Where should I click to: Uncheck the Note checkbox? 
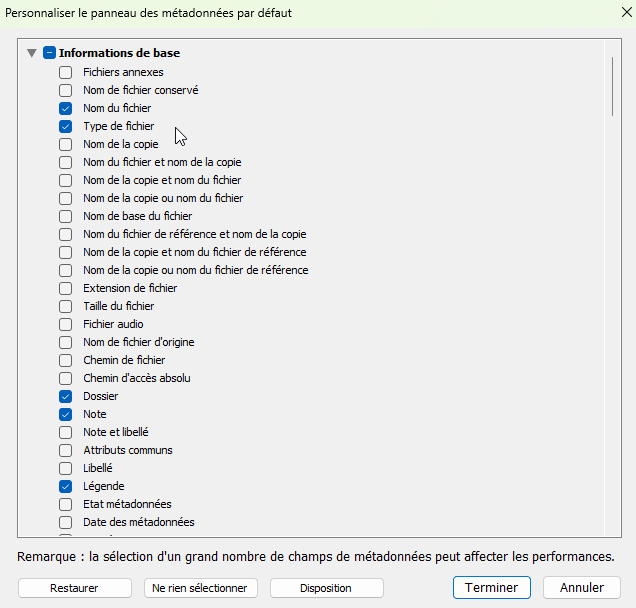pyautogui.click(x=66, y=414)
